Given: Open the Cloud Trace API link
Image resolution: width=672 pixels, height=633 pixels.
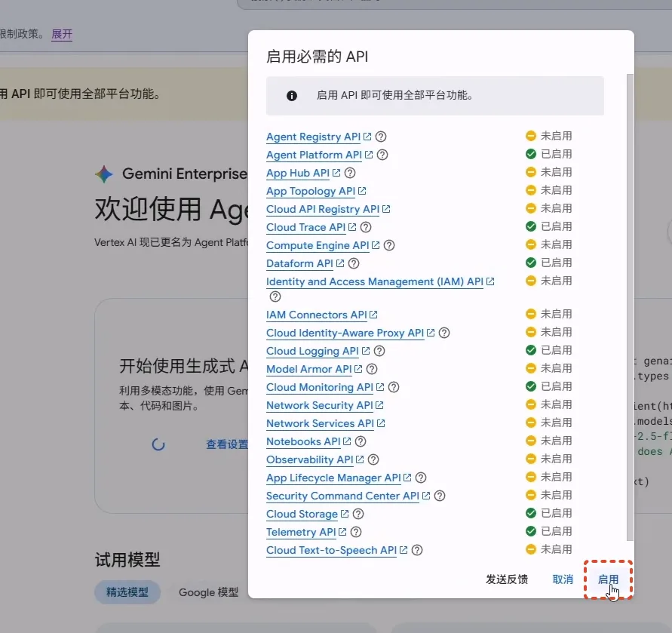Looking at the screenshot, I should click(x=306, y=227).
